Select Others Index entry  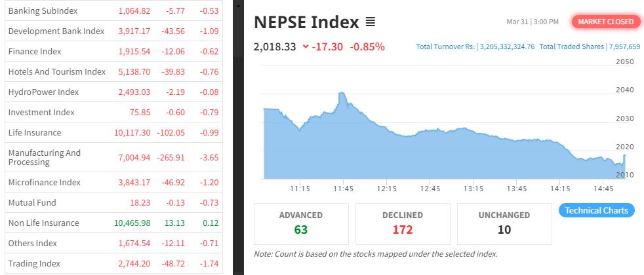pyautogui.click(x=33, y=244)
